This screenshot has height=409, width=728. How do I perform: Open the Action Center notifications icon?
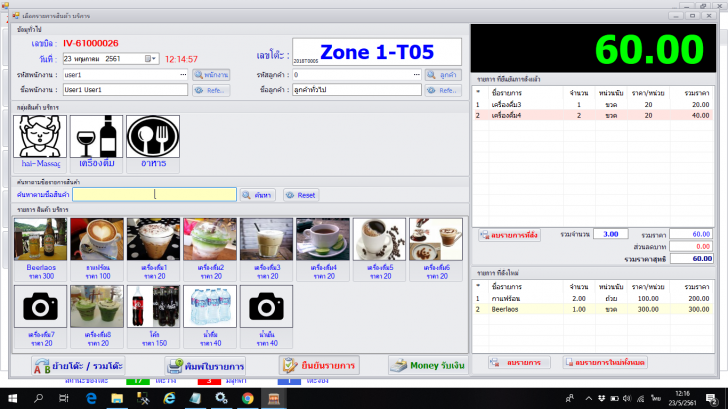[711, 398]
